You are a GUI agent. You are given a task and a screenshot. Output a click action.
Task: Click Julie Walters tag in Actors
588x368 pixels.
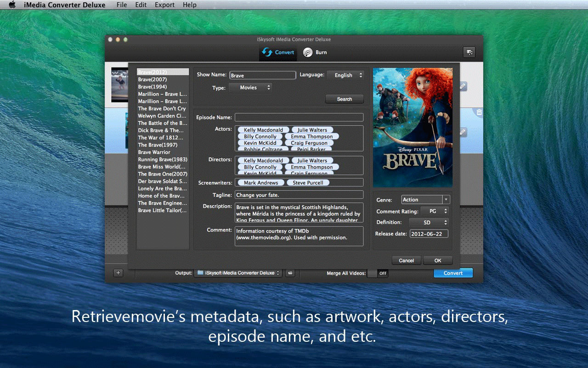point(312,130)
